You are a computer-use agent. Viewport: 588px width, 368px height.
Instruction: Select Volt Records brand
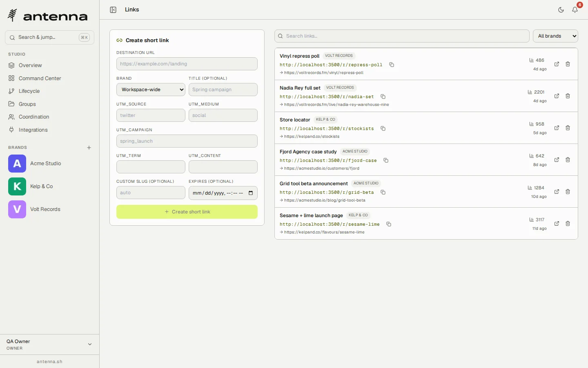[49, 209]
